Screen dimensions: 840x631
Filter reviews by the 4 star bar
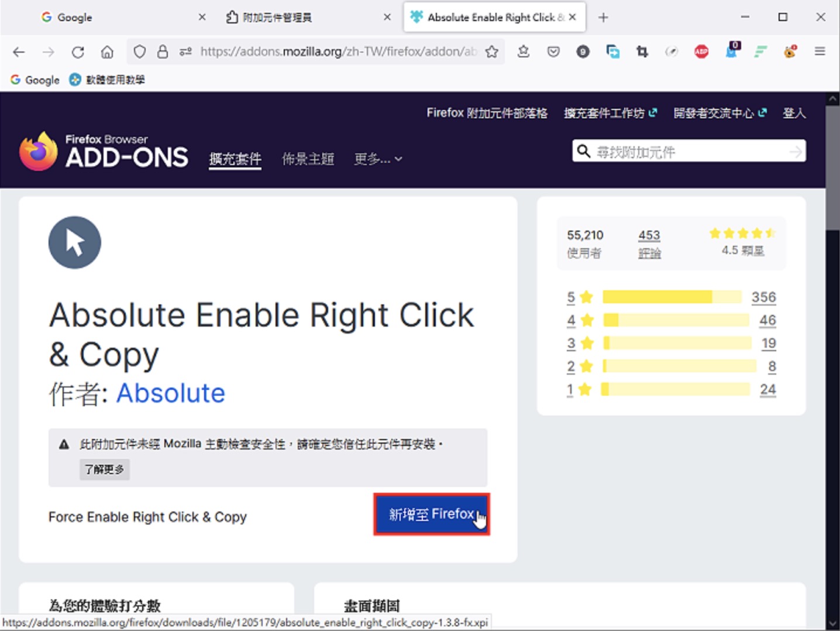(676, 320)
